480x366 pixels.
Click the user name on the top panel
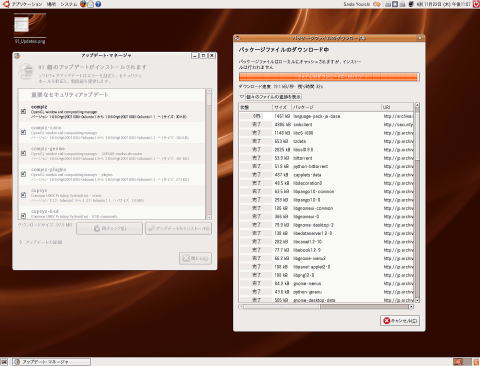(x=357, y=4)
